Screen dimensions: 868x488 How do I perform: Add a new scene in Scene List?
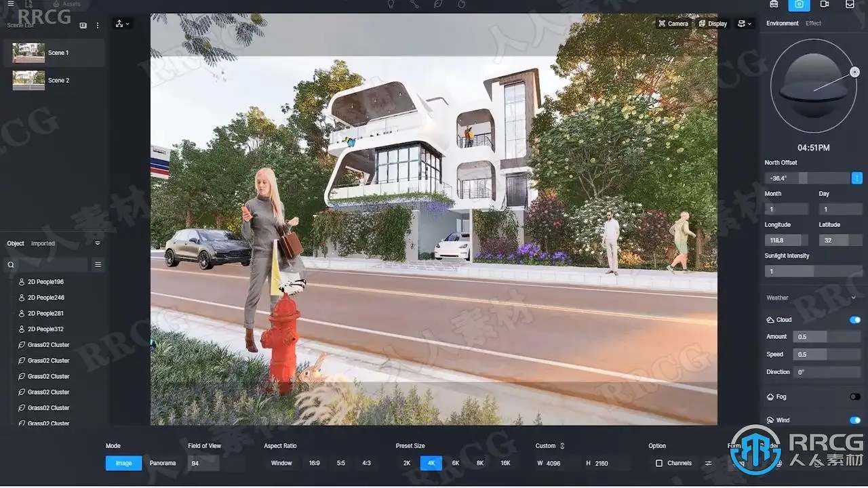point(83,25)
